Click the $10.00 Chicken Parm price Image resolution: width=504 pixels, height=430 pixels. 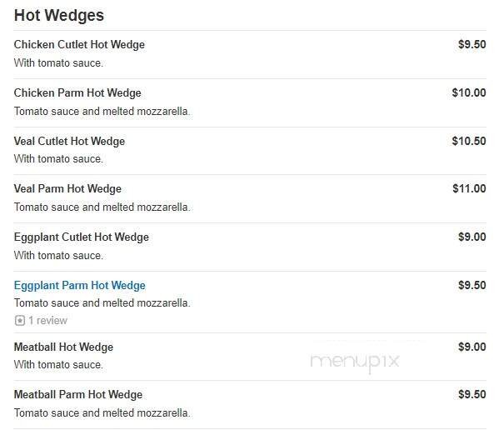[469, 93]
